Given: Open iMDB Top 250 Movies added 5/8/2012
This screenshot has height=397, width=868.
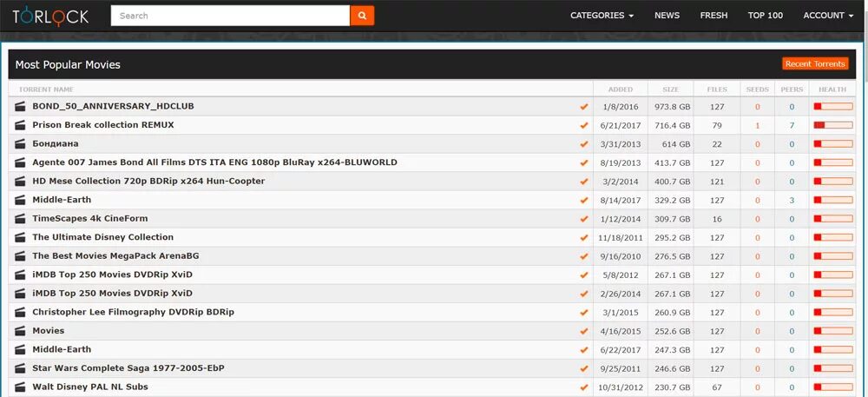Looking at the screenshot, I should pyautogui.click(x=112, y=275).
